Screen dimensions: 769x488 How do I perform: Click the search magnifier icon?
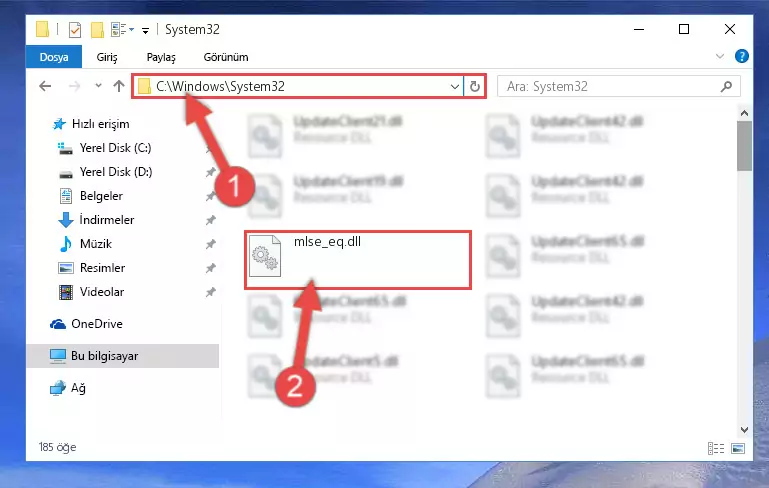coord(726,87)
